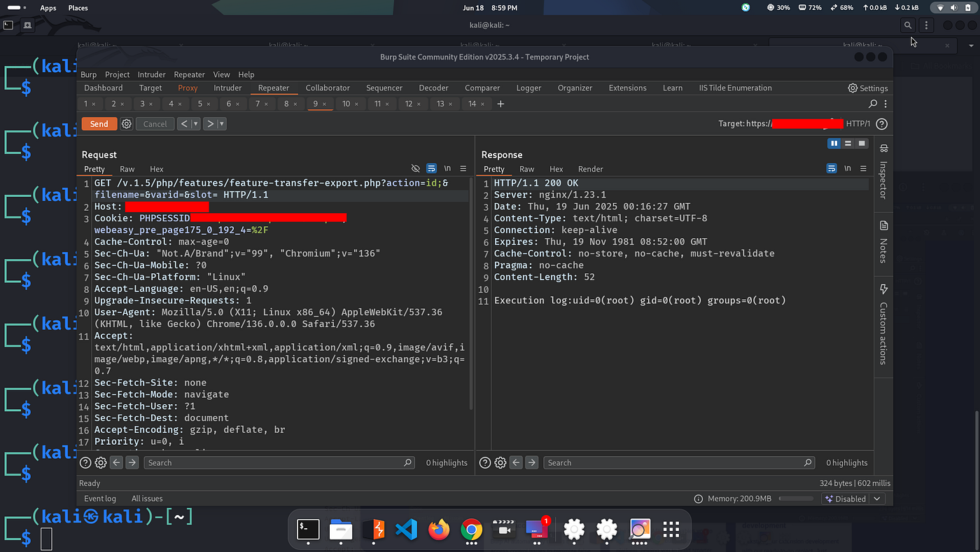
Task: Launch Visual Studio Code from dock
Action: pos(407,530)
